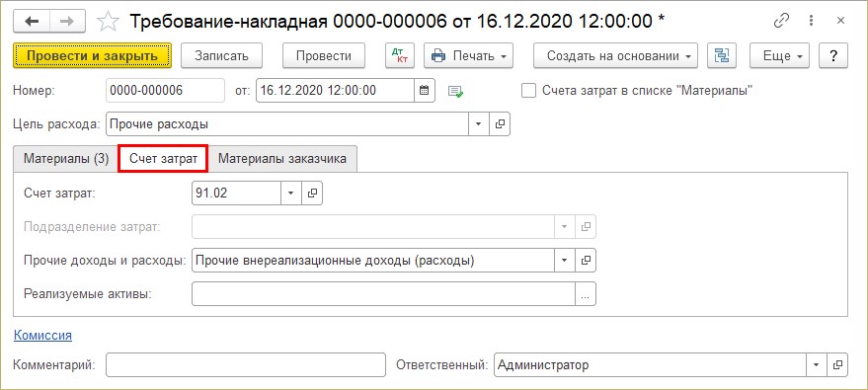868x390 pixels.
Task: Open document structure (related documents) icon
Action: (722, 56)
